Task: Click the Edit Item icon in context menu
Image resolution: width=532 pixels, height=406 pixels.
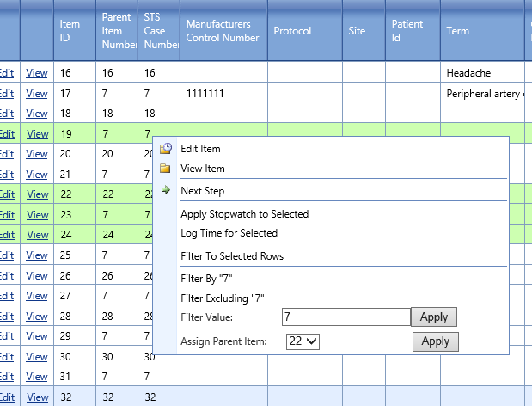Action: tap(166, 149)
